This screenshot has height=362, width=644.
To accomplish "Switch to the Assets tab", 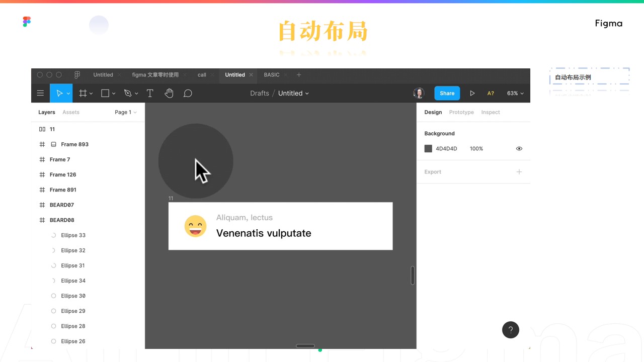I will click(x=71, y=112).
